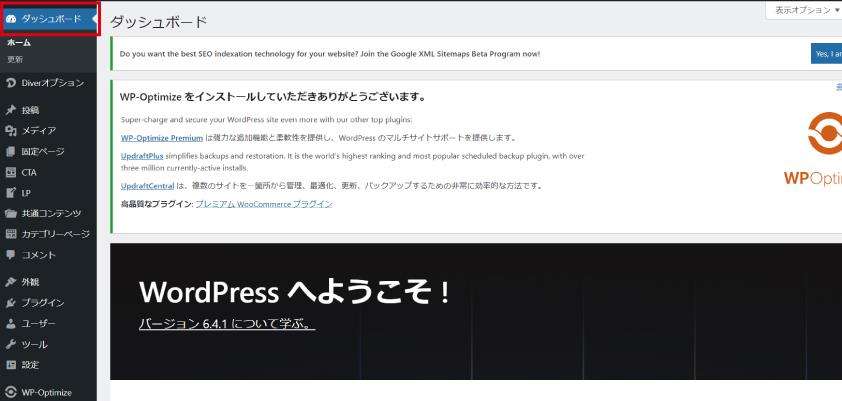The image size is (842, 401).
Task: Open the メディア library icon
Action: coord(11,130)
